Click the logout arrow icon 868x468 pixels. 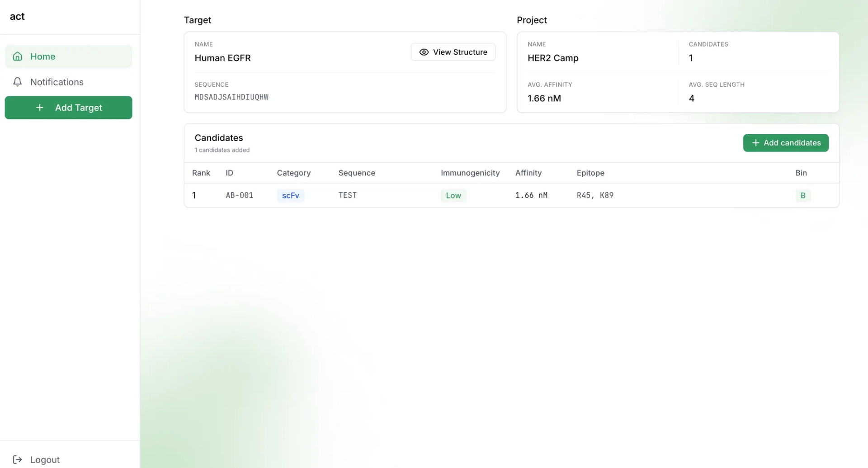point(17,459)
